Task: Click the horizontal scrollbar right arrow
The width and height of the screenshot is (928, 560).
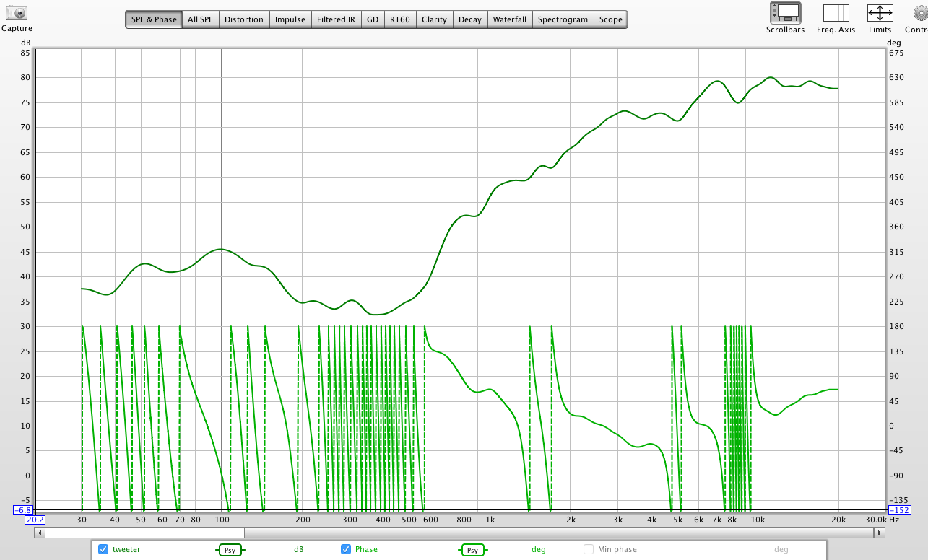Action: [x=879, y=533]
